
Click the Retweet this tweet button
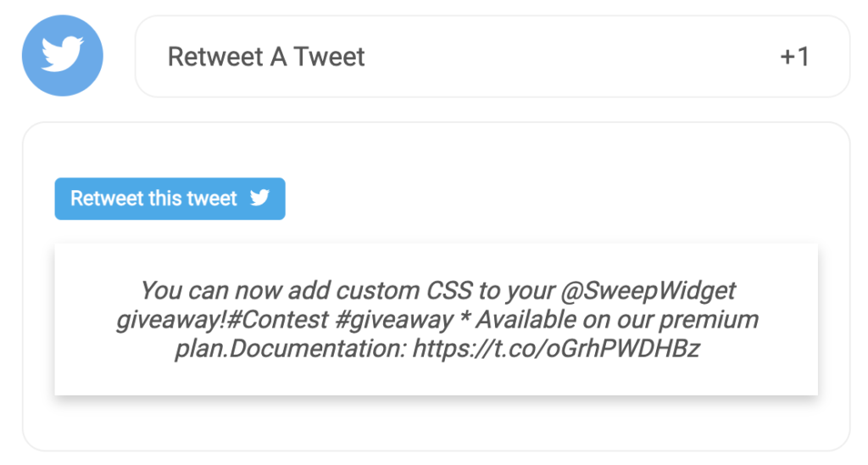(x=170, y=199)
